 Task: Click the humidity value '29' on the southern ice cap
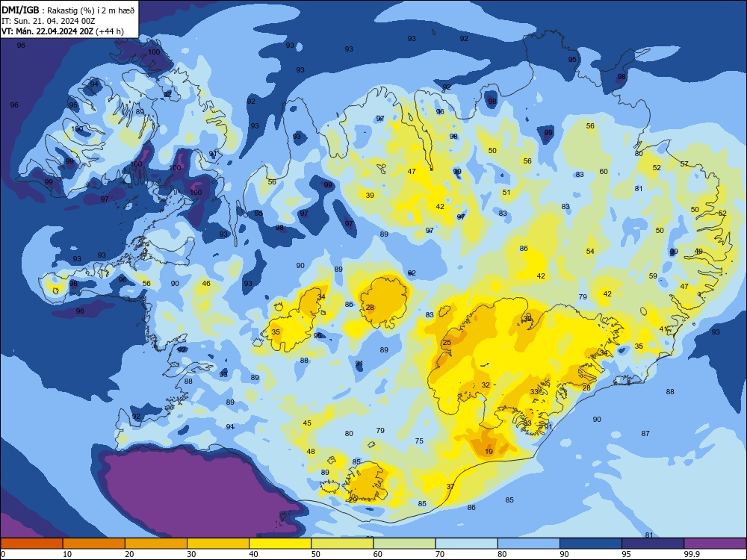353,500
